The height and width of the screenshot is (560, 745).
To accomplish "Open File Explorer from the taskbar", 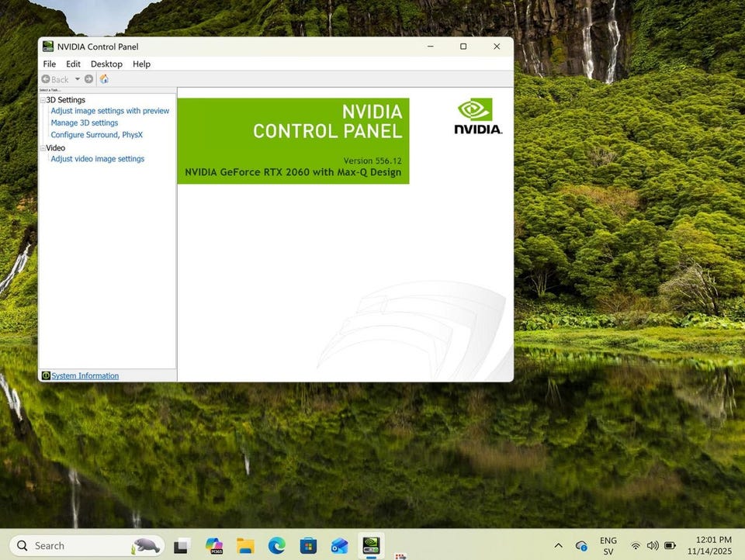I will pos(246,546).
